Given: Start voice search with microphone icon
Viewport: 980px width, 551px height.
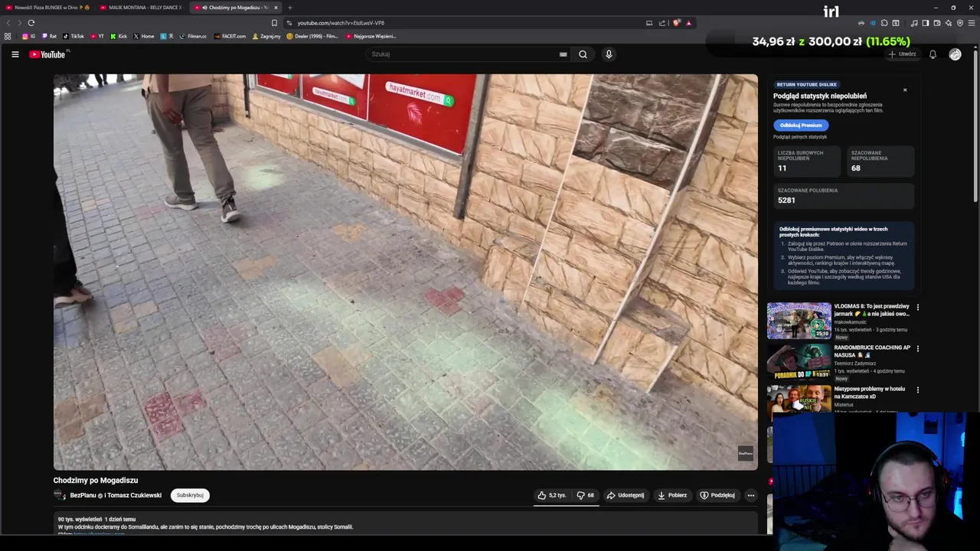Looking at the screenshot, I should tap(609, 54).
